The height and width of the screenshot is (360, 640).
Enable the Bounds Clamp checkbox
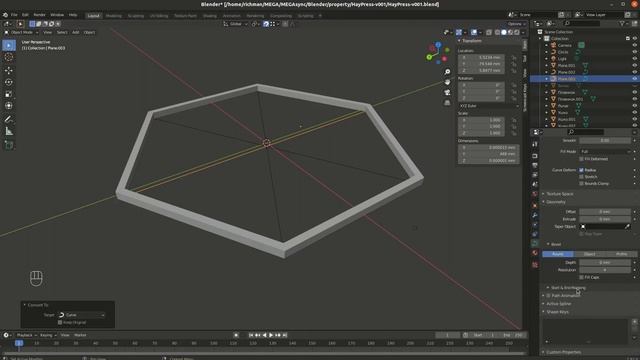[581, 184]
